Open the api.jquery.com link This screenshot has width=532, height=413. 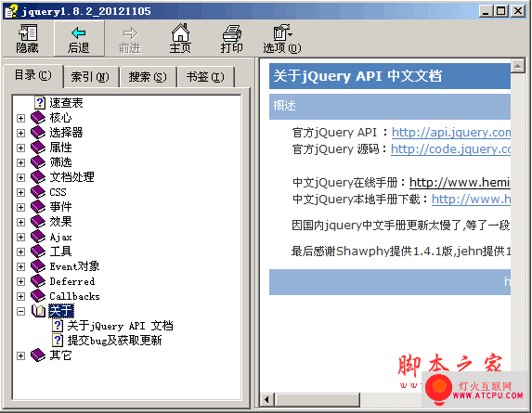coord(451,133)
